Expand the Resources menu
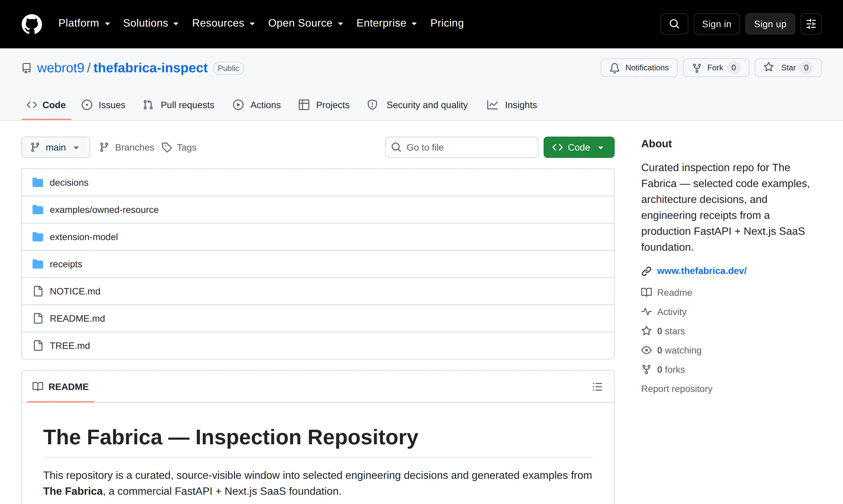 click(224, 23)
